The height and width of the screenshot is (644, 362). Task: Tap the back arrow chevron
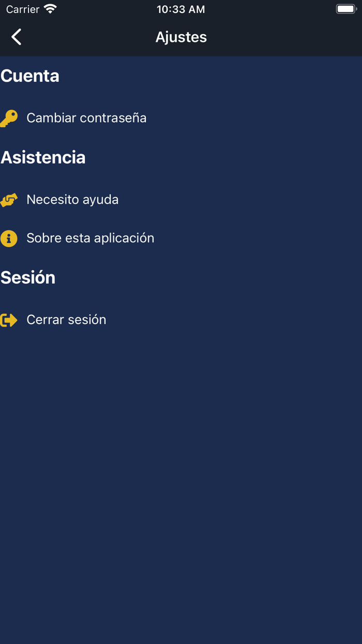click(17, 37)
